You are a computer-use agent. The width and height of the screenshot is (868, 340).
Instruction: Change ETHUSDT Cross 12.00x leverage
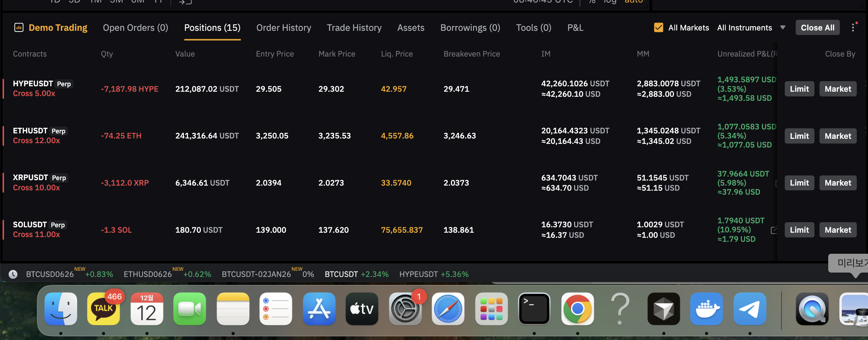36,141
